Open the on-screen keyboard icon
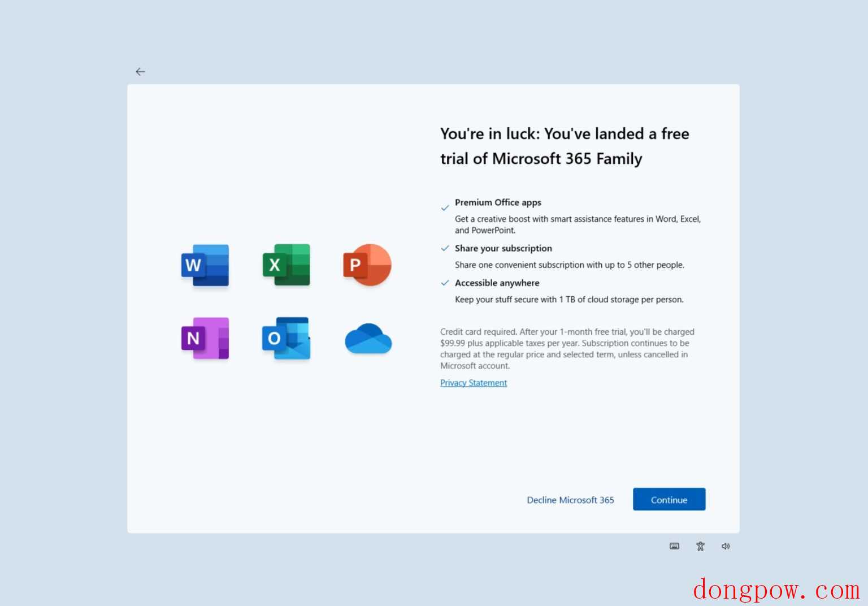The width and height of the screenshot is (868, 606). 674,546
